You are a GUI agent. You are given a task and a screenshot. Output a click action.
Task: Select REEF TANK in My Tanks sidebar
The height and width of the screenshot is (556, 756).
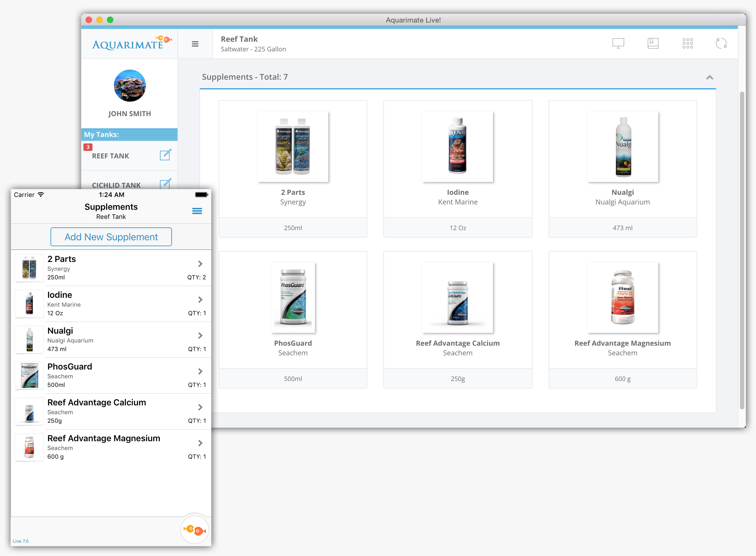(x=111, y=156)
